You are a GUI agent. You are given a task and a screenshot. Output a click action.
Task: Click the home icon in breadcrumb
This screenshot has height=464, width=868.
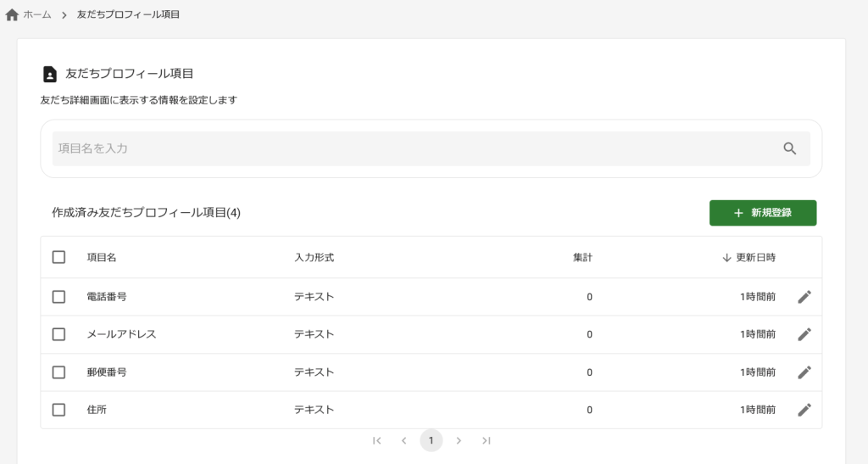12,15
